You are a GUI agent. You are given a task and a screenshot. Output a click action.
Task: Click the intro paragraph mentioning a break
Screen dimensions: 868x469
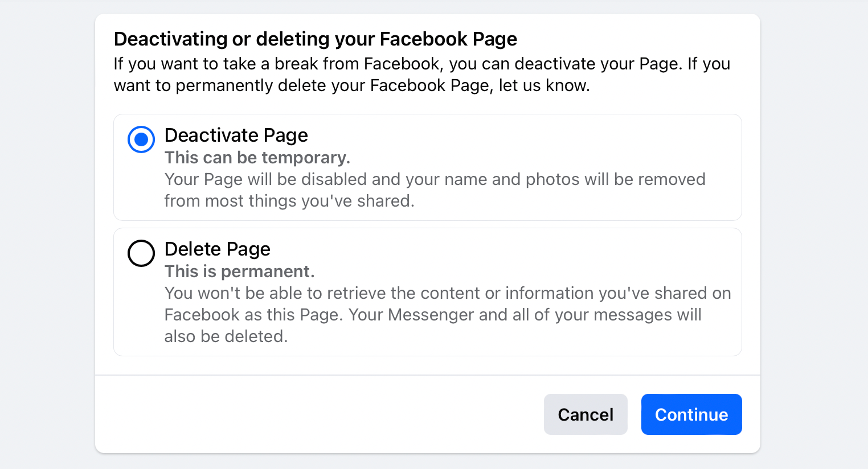pyautogui.click(x=421, y=74)
